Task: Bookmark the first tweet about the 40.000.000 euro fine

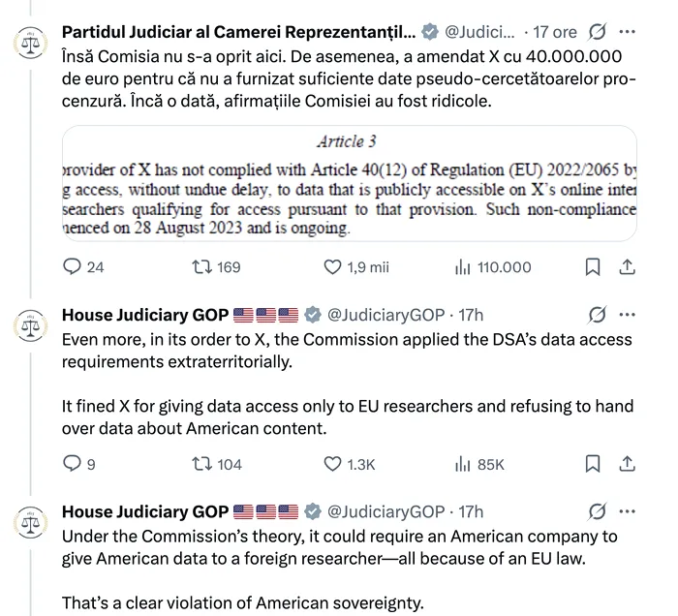Action: [x=593, y=267]
